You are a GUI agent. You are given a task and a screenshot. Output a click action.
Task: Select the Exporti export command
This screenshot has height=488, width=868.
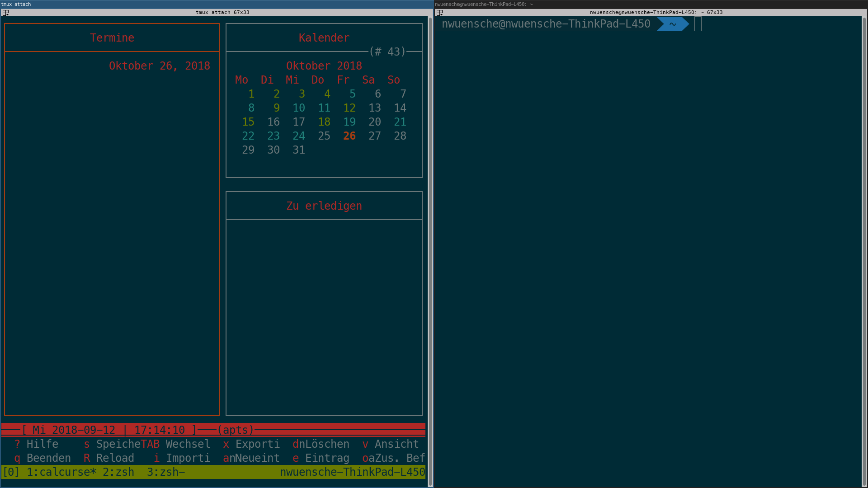[251, 444]
